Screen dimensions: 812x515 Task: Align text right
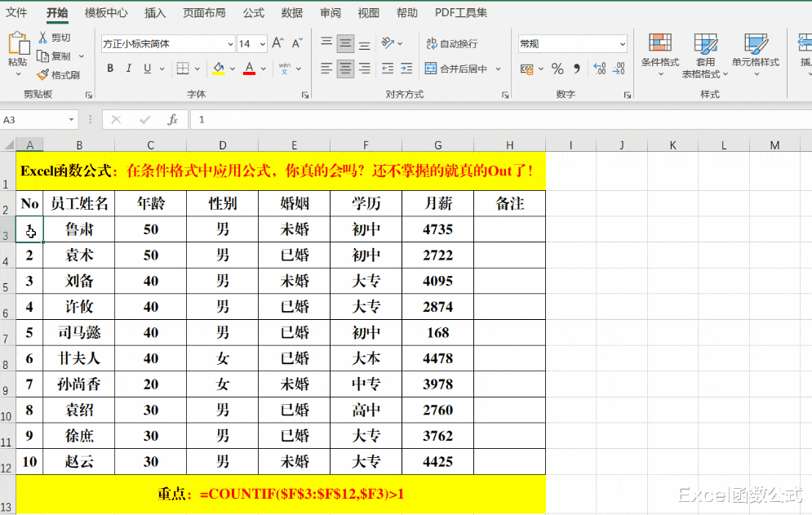click(x=365, y=69)
